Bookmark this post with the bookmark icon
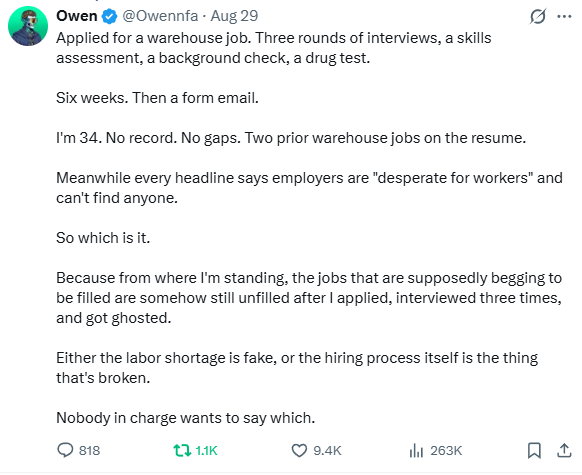The height and width of the screenshot is (475, 582). pyautogui.click(x=534, y=451)
